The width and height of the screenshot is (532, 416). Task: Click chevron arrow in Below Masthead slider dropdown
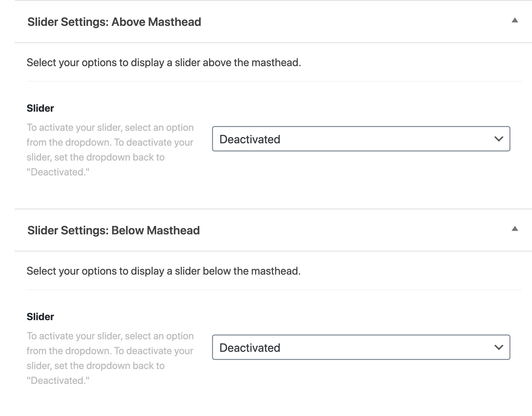coord(499,347)
